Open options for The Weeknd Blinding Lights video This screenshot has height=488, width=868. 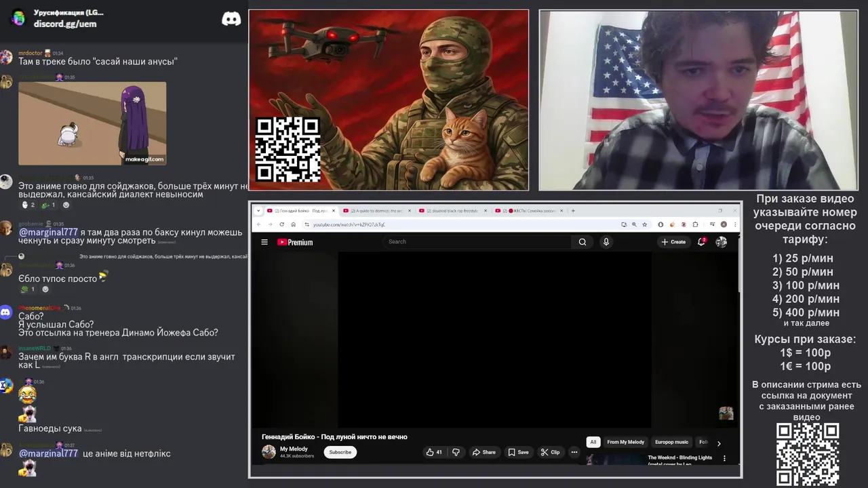(724, 458)
